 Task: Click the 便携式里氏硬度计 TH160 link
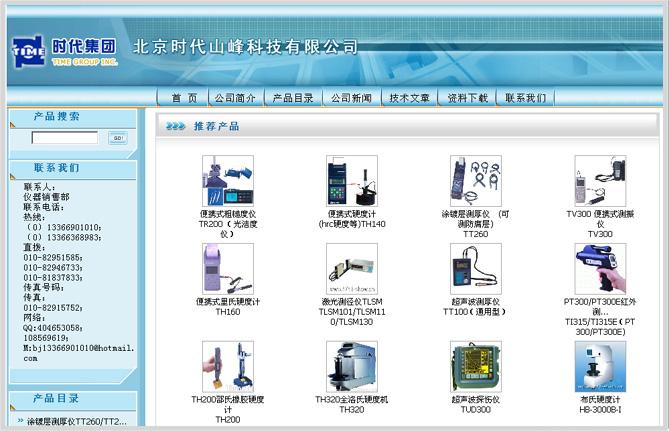click(228, 307)
